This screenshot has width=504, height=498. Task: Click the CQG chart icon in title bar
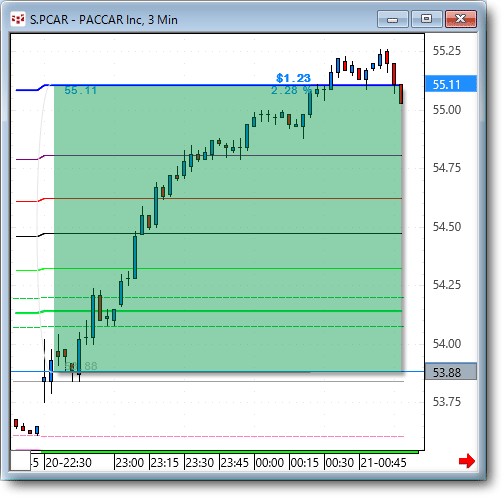click(18, 19)
